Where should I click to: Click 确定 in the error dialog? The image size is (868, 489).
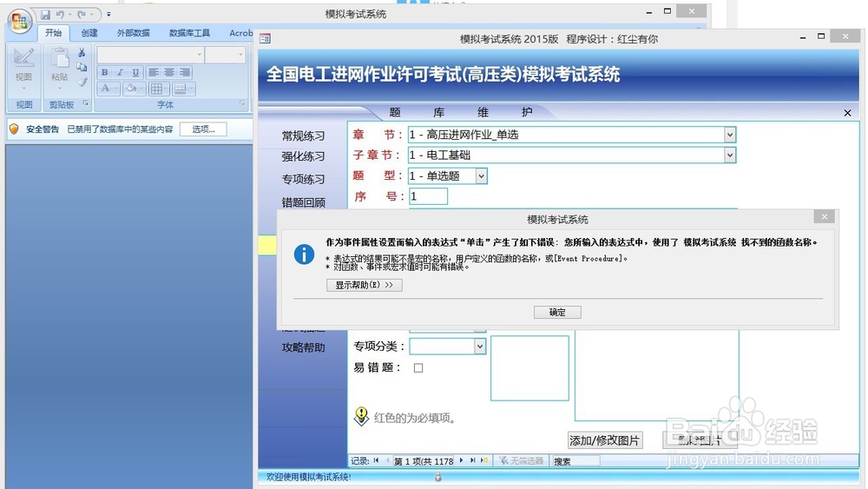557,313
